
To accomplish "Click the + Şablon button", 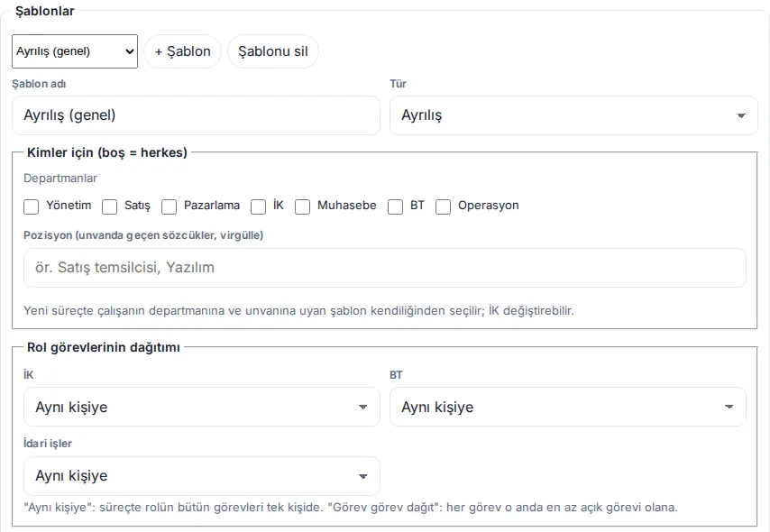I will pos(183,51).
